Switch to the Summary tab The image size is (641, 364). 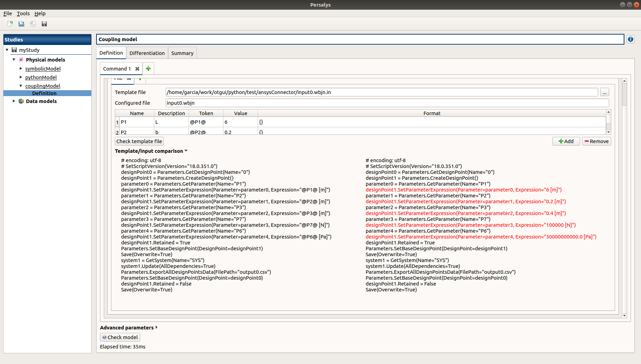tap(182, 53)
